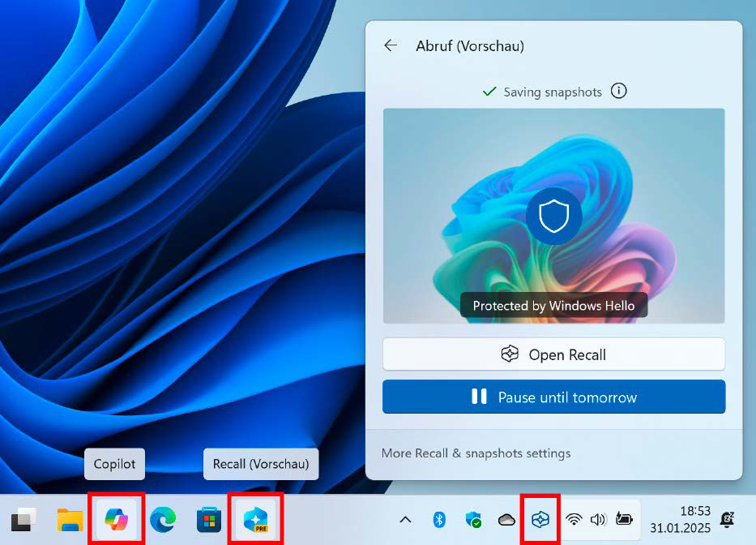
Task: Open More Recall & snapshots settings
Action: pyautogui.click(x=476, y=453)
